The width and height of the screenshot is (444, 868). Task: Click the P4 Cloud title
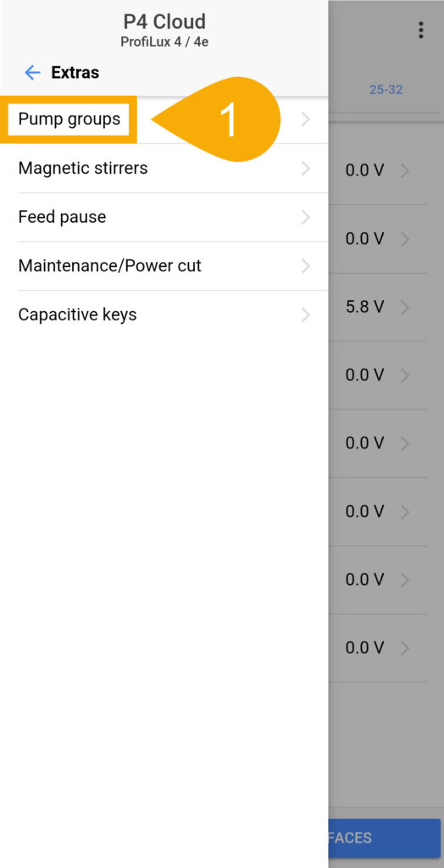point(164,21)
